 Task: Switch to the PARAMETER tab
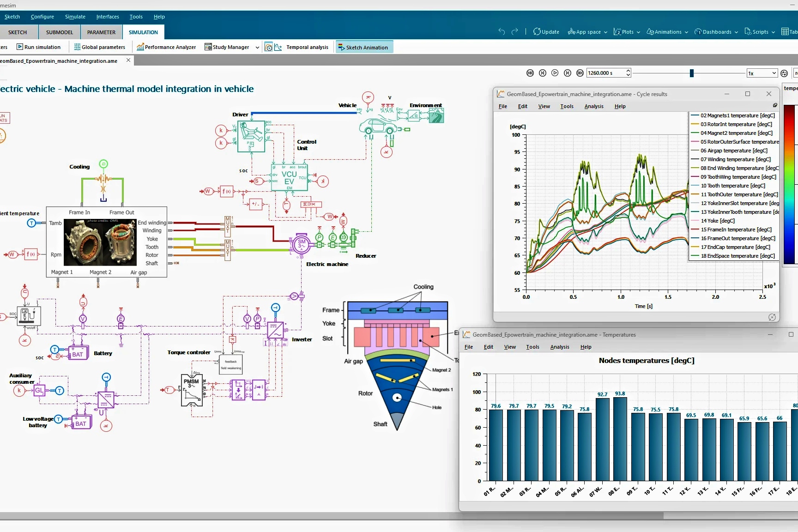[102, 32]
